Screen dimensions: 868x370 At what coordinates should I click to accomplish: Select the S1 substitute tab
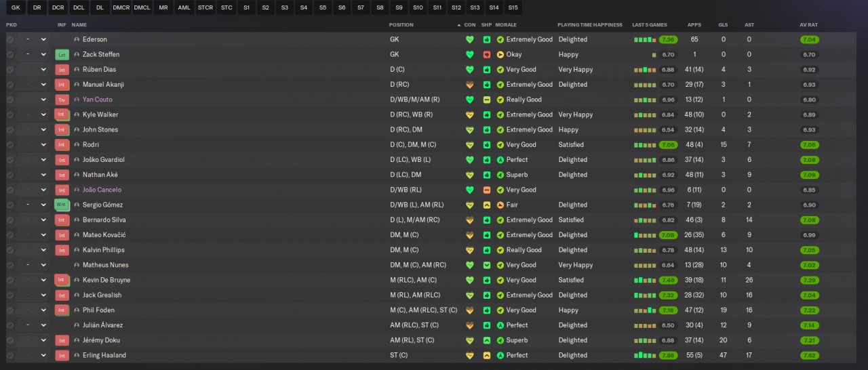[x=246, y=7]
